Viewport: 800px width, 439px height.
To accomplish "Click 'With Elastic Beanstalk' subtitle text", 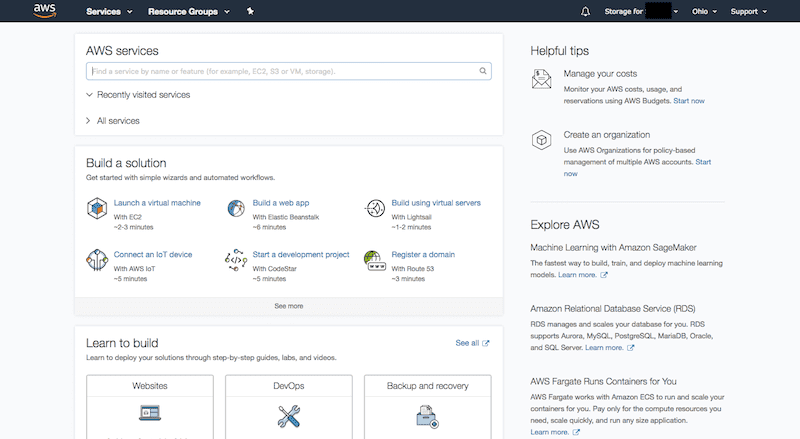I will tap(286, 217).
